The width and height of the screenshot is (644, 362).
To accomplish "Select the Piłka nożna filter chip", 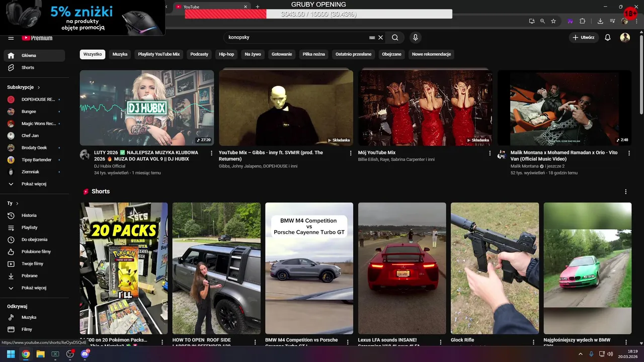I will click(314, 54).
